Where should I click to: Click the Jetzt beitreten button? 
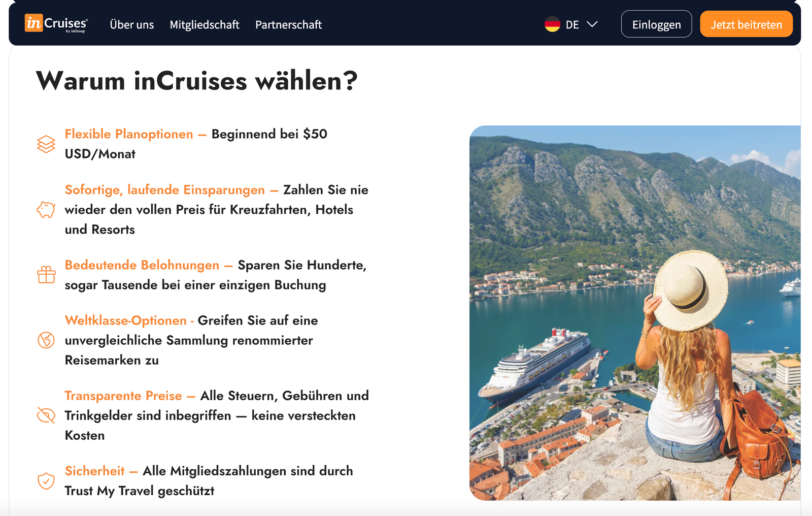tap(746, 24)
